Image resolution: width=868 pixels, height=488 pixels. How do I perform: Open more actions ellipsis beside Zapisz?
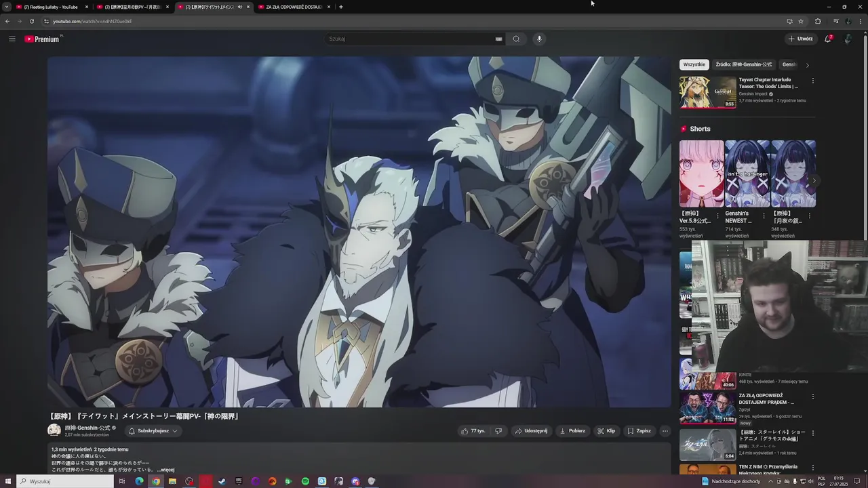(x=665, y=431)
